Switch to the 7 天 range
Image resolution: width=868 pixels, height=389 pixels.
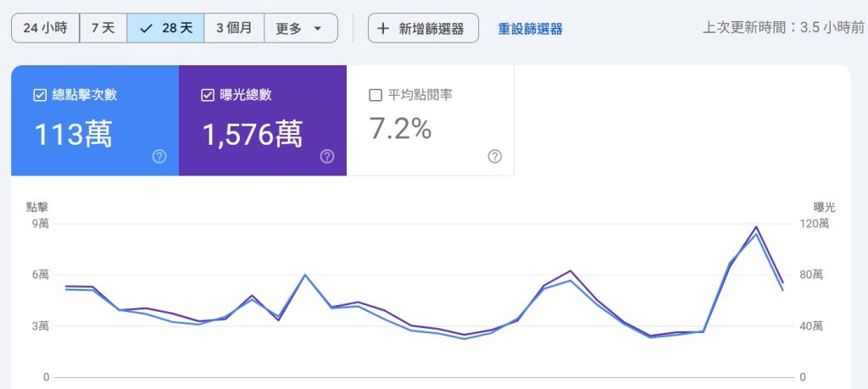pyautogui.click(x=103, y=28)
